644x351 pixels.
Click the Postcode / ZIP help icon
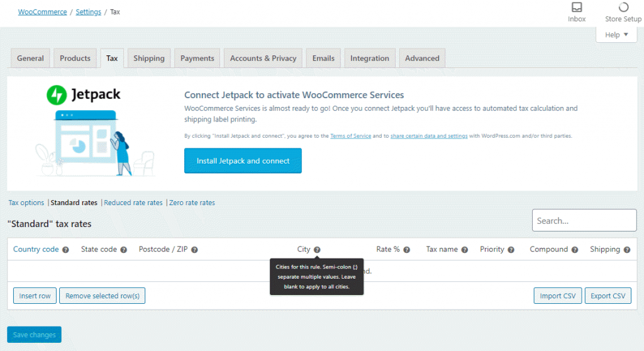195,250
